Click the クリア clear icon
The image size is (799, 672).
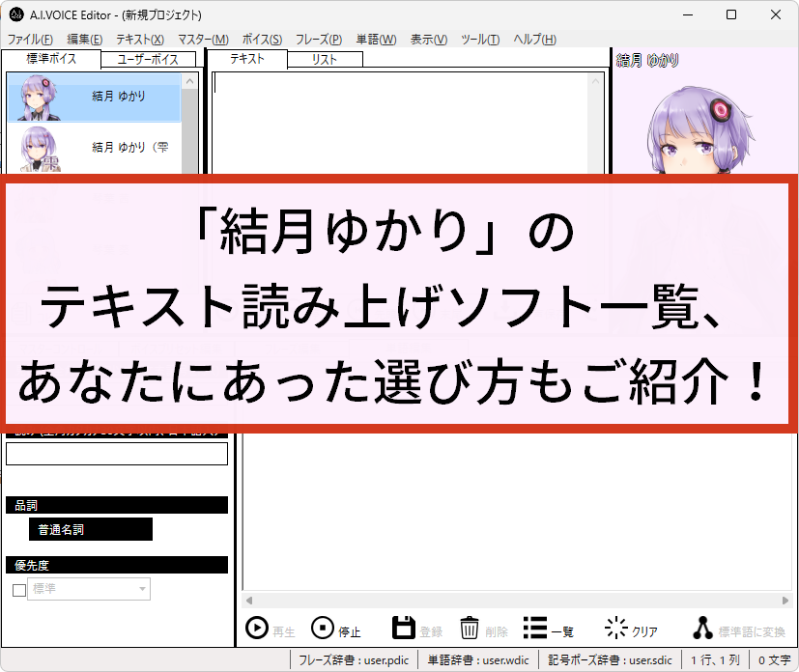(615, 628)
